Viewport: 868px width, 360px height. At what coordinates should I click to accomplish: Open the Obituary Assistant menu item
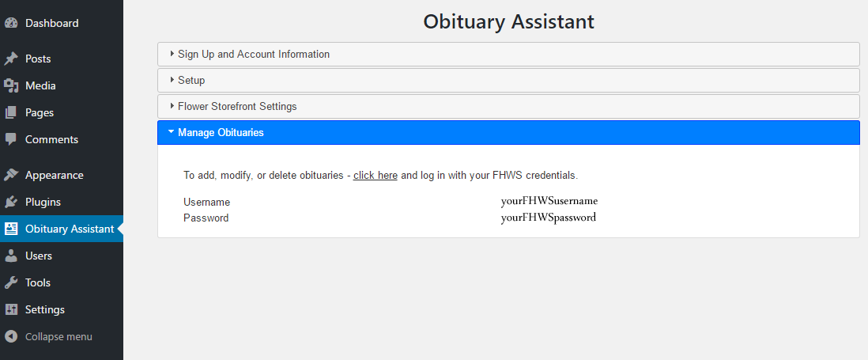click(69, 229)
